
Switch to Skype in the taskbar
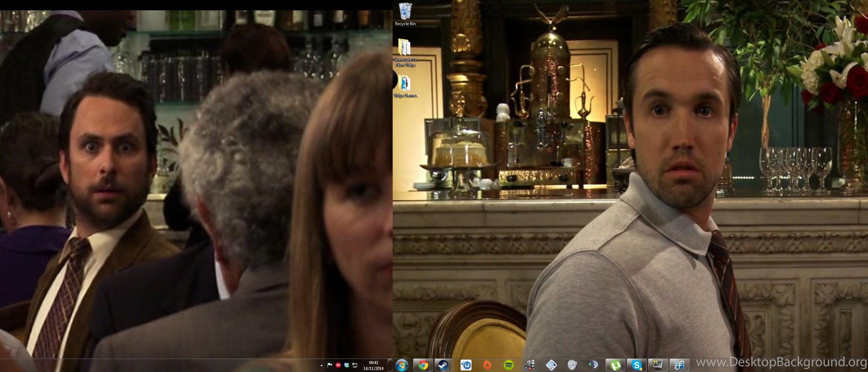[x=637, y=365]
